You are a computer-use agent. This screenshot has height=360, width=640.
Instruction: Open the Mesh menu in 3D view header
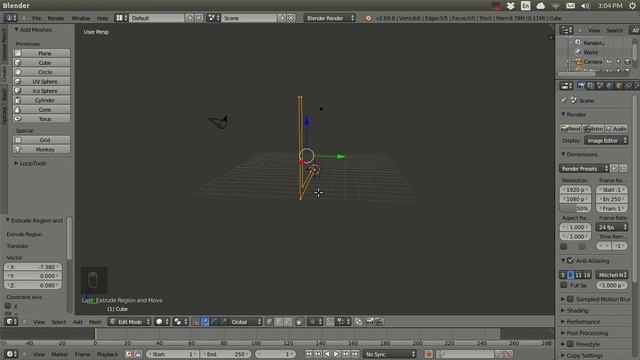(95, 322)
